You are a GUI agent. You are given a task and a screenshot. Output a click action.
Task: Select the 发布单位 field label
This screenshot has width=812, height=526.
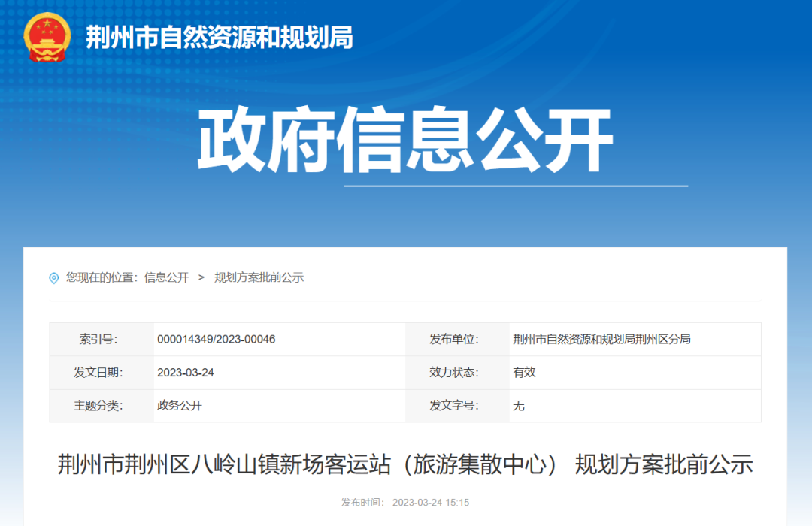point(454,339)
